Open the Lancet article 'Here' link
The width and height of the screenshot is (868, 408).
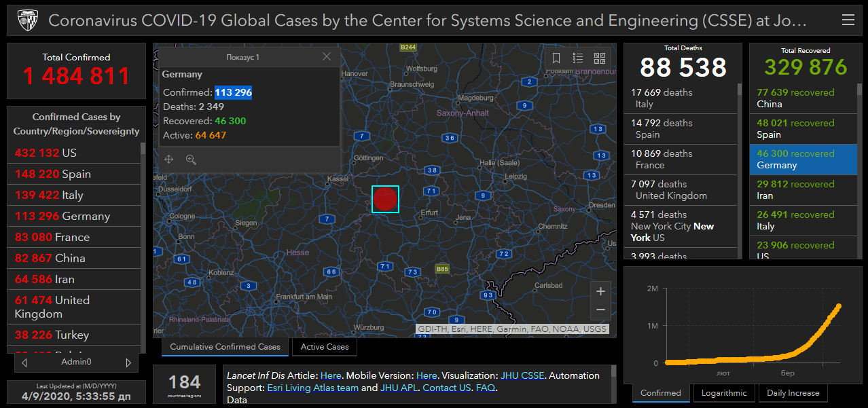click(331, 375)
